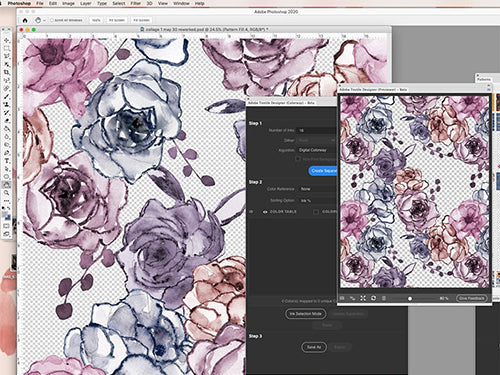Select the Lasso tool
This screenshot has height=375, width=500.
[6, 57]
